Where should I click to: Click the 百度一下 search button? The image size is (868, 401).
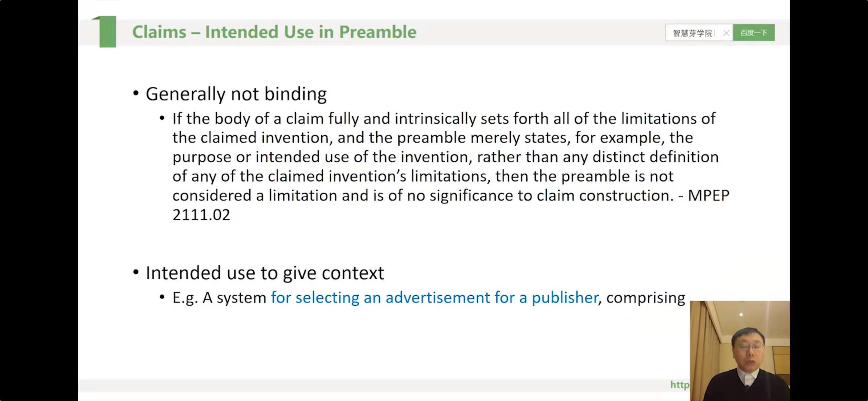point(753,33)
